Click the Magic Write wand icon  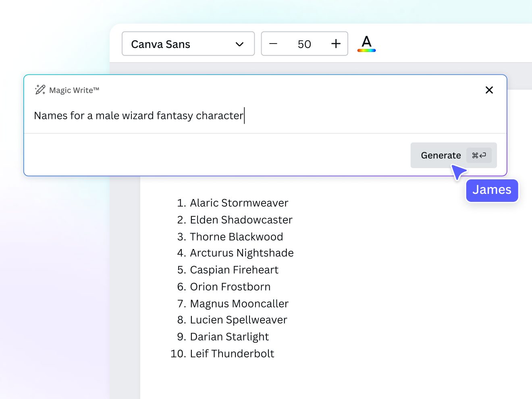coord(39,89)
